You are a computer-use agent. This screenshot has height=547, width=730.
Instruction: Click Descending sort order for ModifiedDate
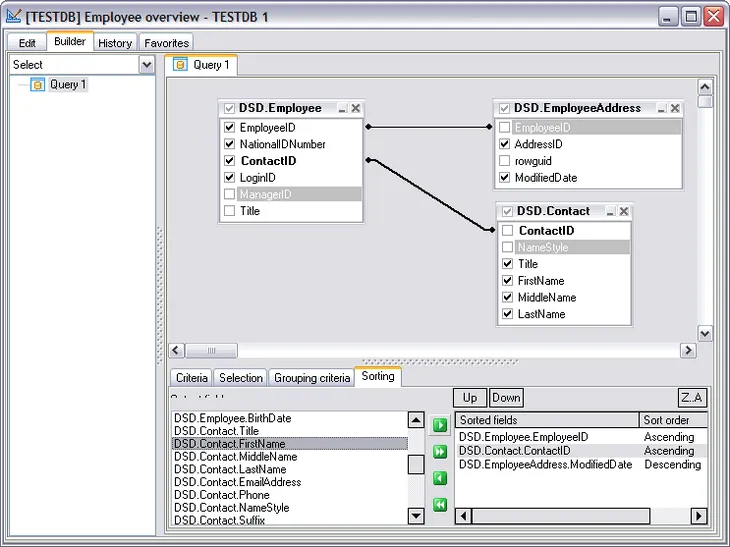coord(673,465)
